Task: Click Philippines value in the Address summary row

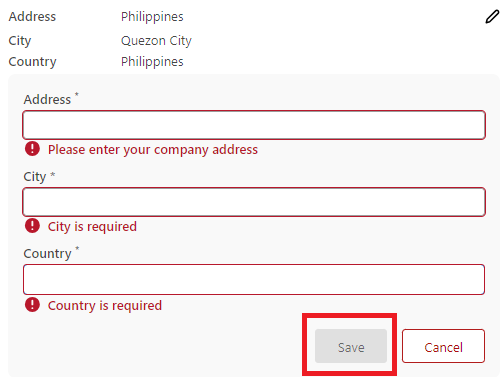Action: (x=152, y=17)
